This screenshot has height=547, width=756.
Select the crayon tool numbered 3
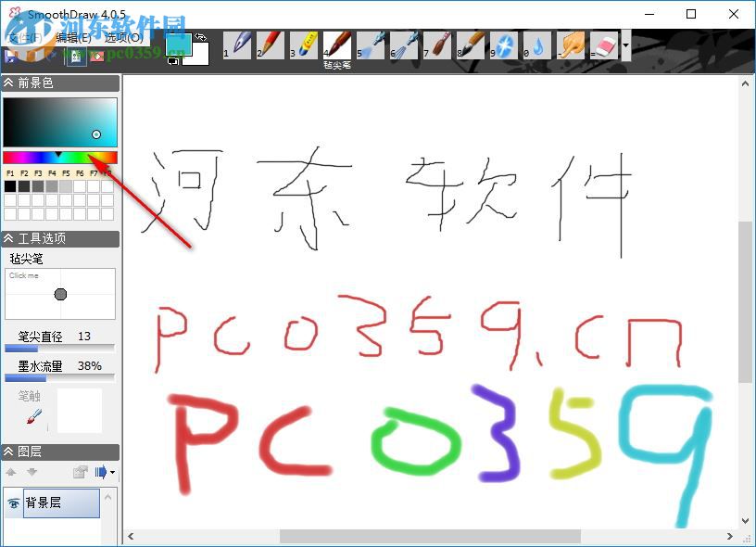click(x=306, y=44)
